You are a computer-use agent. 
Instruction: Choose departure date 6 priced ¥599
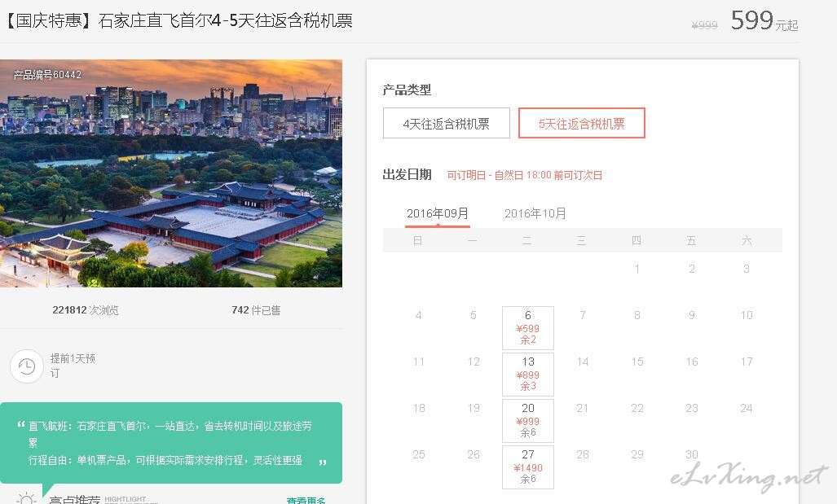click(528, 327)
